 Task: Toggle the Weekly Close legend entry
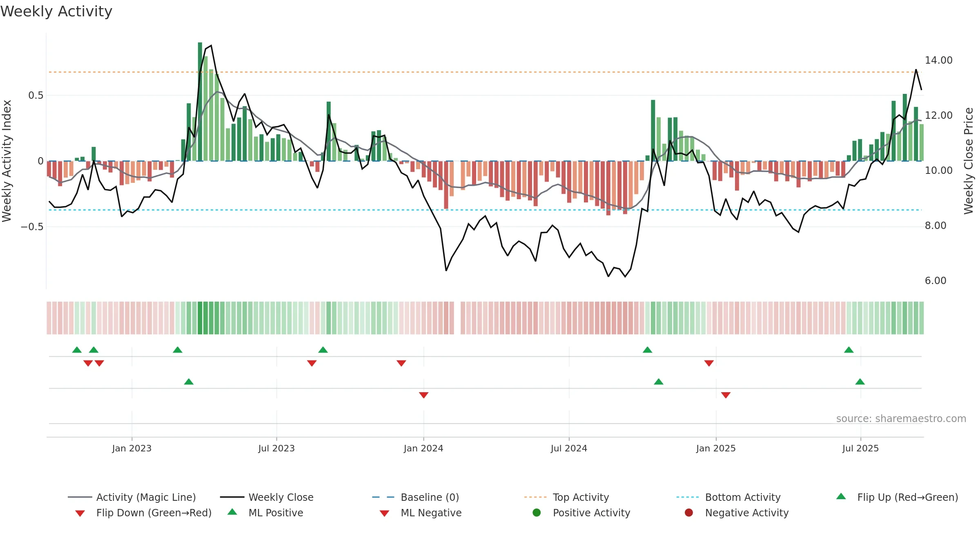point(267,497)
